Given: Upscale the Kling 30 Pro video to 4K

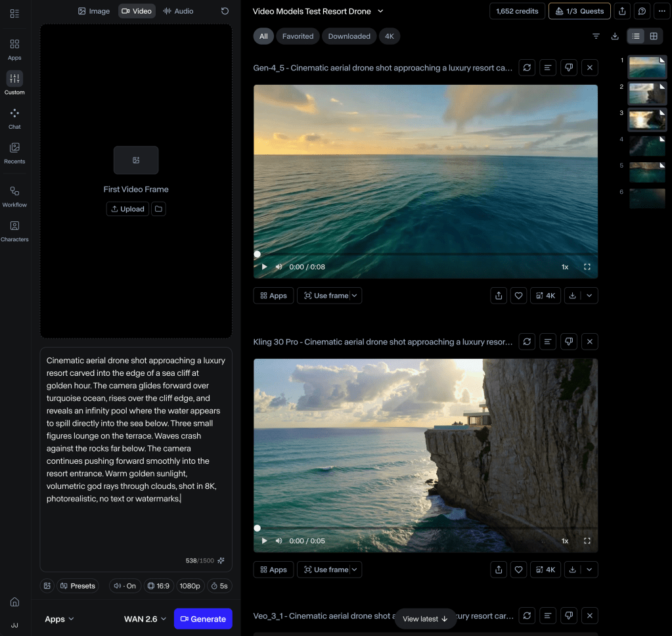Looking at the screenshot, I should pos(545,570).
